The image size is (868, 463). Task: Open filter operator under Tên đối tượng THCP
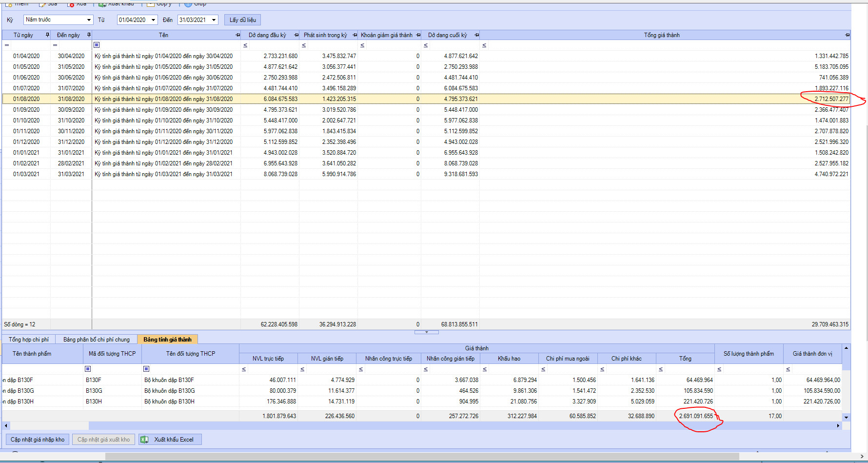pos(146,369)
